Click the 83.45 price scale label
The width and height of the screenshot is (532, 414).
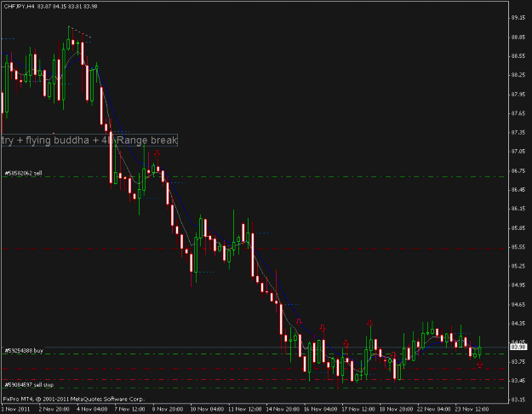coord(518,381)
